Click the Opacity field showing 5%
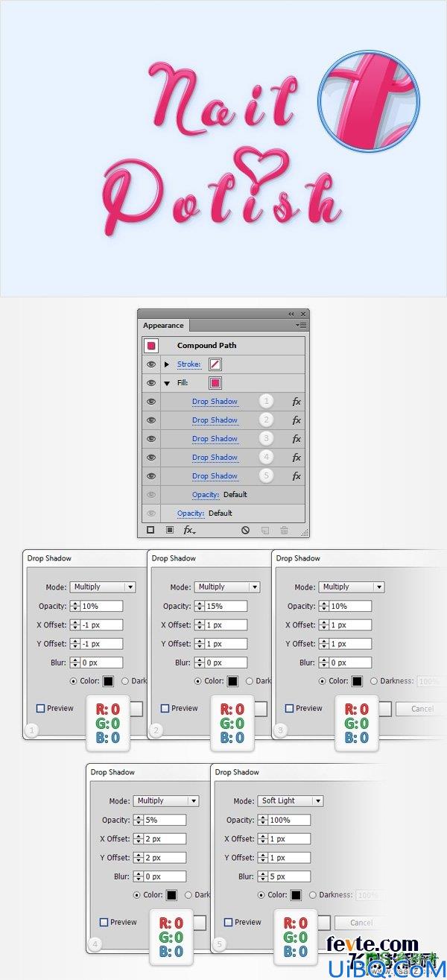This screenshot has height=980, width=447. pos(166,820)
